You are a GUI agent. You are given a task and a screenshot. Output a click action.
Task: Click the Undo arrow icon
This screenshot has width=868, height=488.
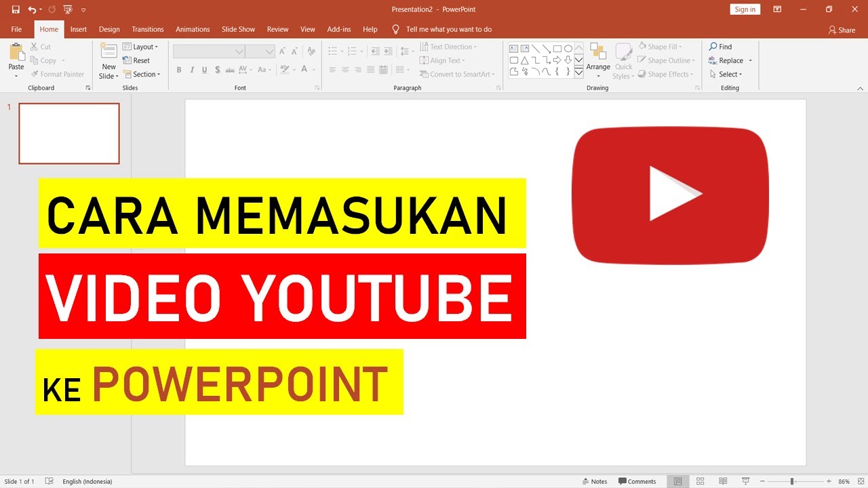pos(33,9)
